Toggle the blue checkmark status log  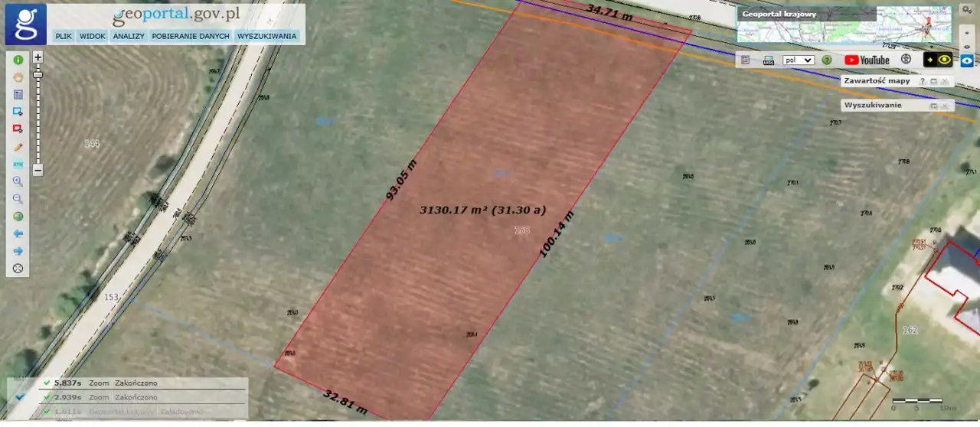tap(21, 396)
